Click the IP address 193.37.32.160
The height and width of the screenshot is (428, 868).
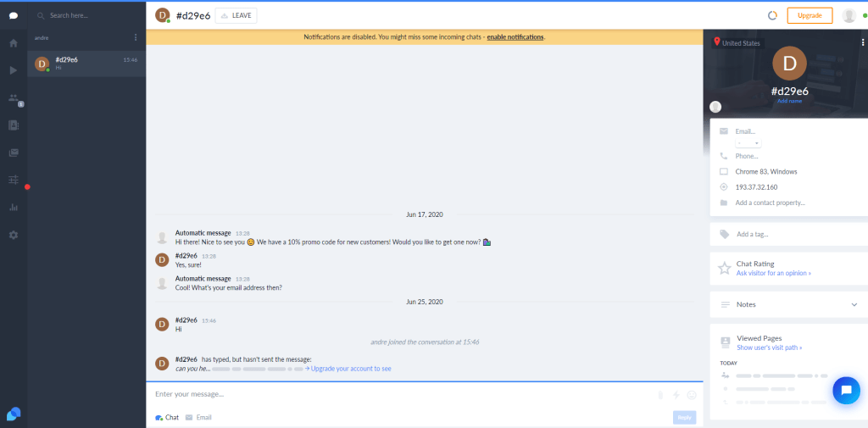click(x=756, y=187)
